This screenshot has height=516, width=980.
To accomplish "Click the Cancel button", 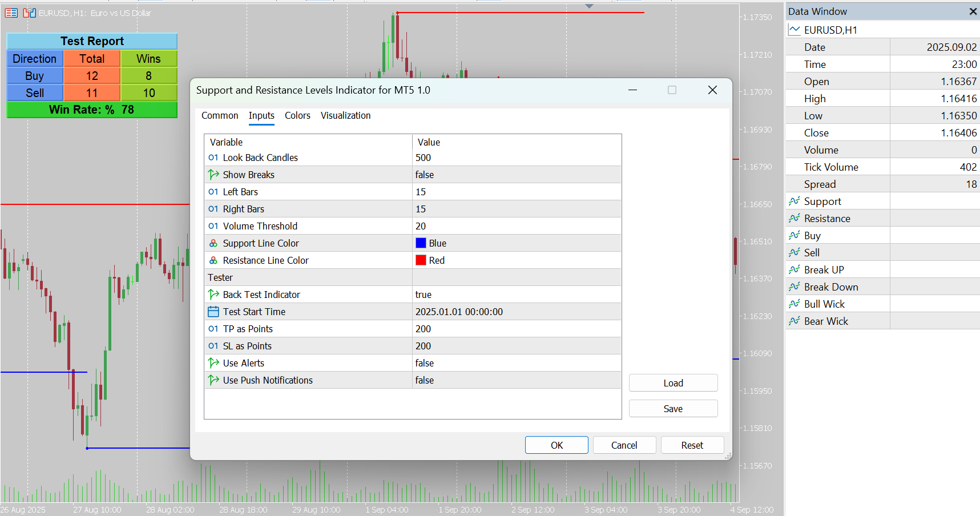I will [624, 445].
